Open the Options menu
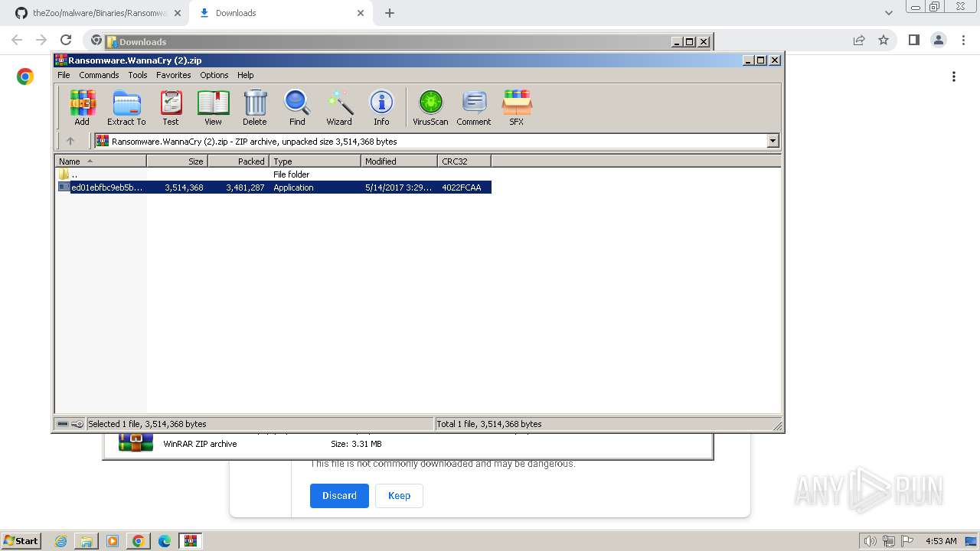Screen dimensions: 980x551 pos(214,75)
